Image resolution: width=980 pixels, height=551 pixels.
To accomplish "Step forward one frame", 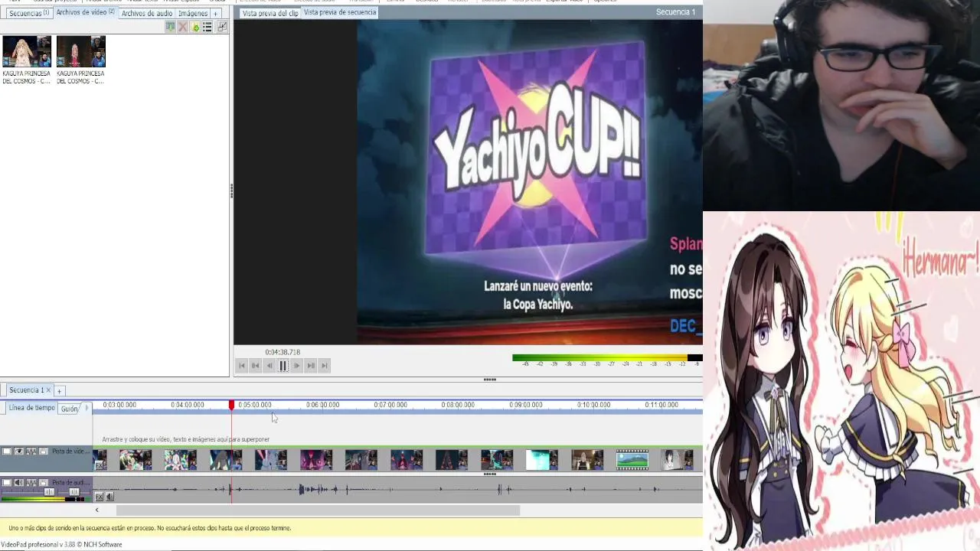I will click(x=296, y=366).
